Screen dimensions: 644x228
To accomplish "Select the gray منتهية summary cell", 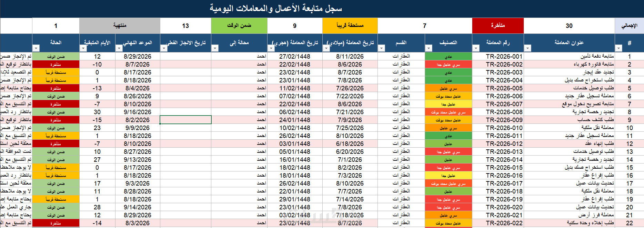I will coord(120,26).
